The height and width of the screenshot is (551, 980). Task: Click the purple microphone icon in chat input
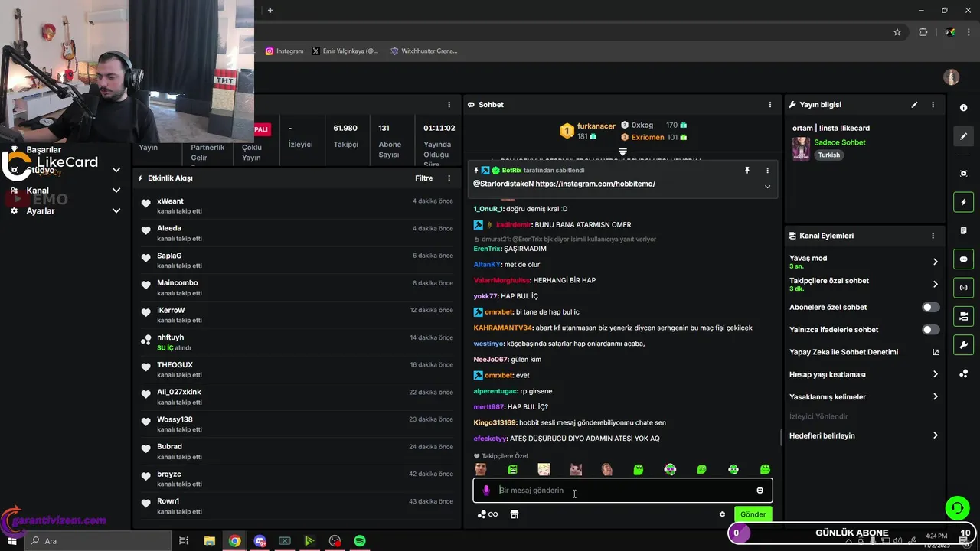point(485,491)
